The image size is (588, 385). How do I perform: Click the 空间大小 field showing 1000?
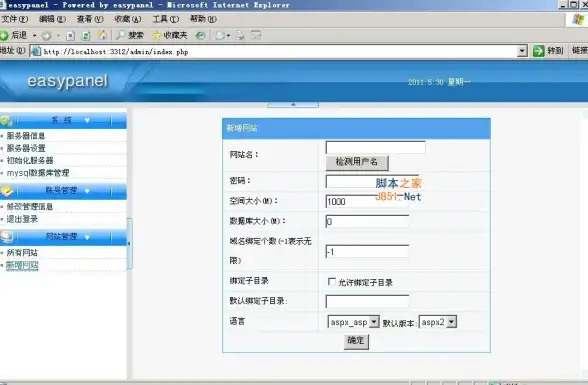coord(367,201)
